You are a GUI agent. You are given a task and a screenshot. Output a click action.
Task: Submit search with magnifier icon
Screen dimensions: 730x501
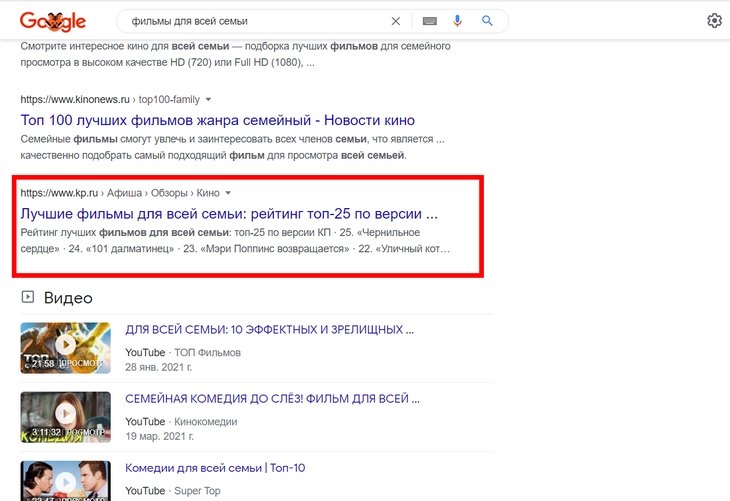487,21
